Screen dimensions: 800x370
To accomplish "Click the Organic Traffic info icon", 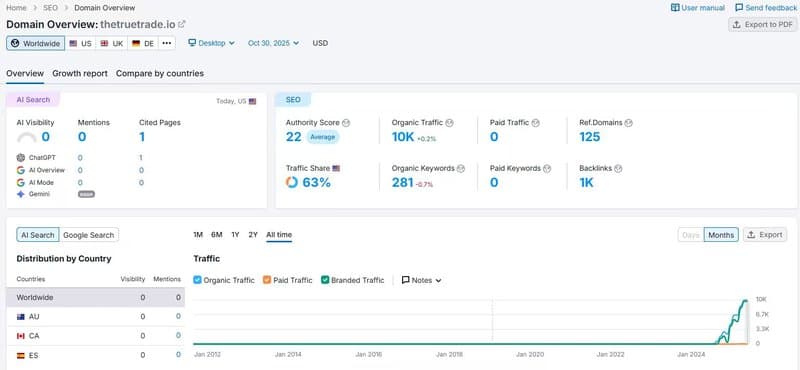I will pos(449,123).
